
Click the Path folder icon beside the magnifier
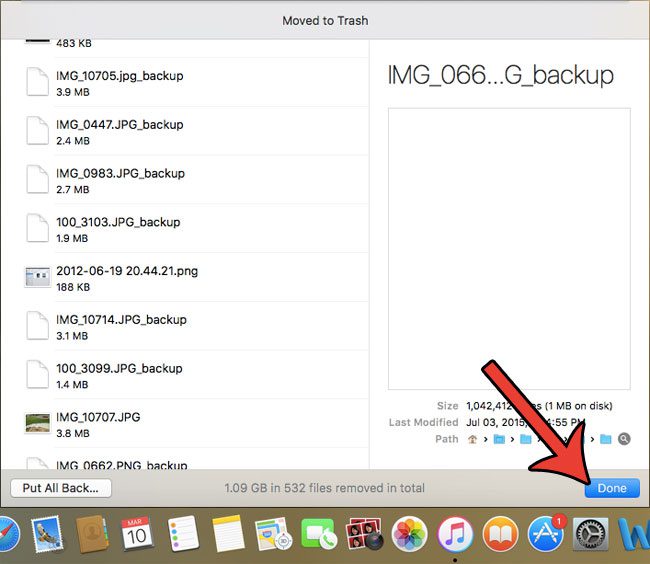tap(606, 439)
